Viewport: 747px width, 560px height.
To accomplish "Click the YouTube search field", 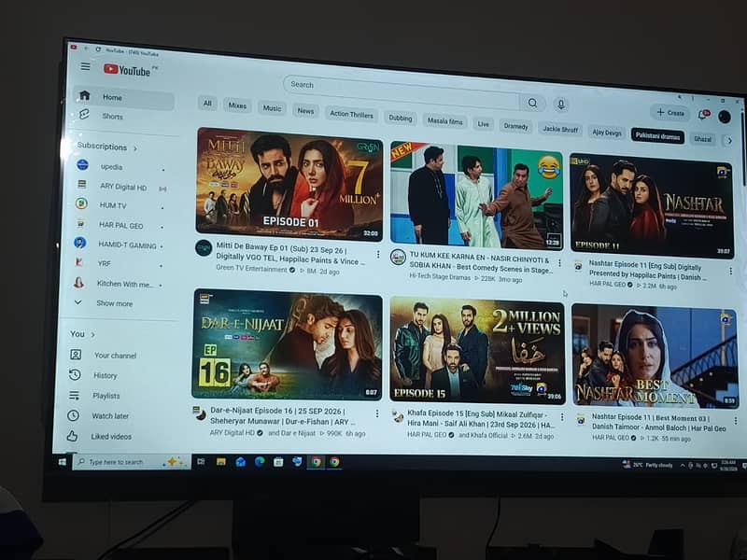I will 402,92.
